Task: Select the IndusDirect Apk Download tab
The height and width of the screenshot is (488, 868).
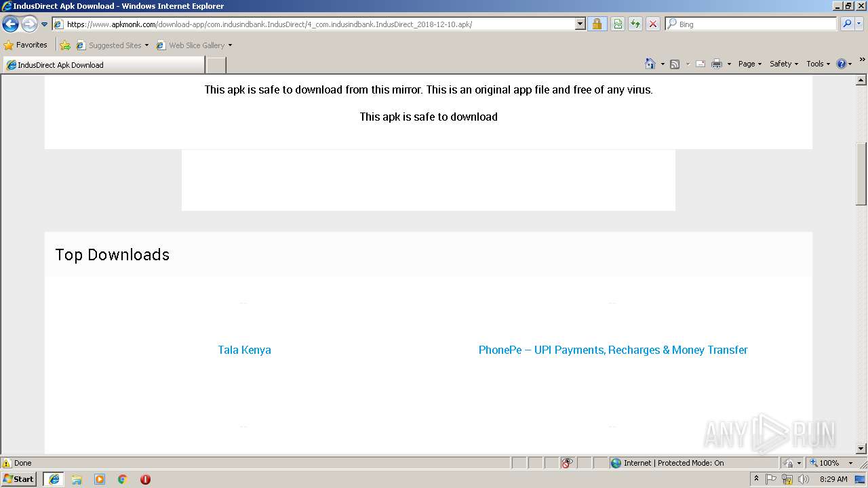Action: [x=103, y=65]
